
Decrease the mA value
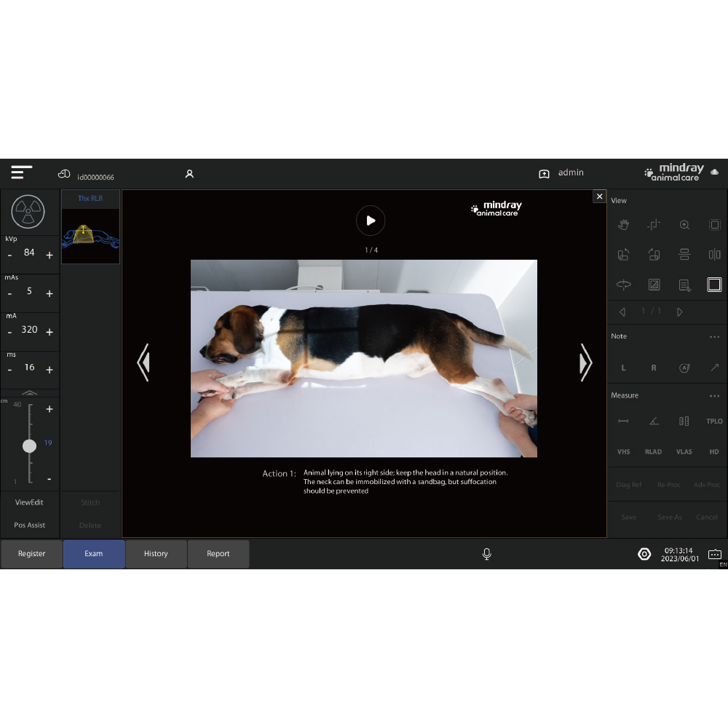9,333
